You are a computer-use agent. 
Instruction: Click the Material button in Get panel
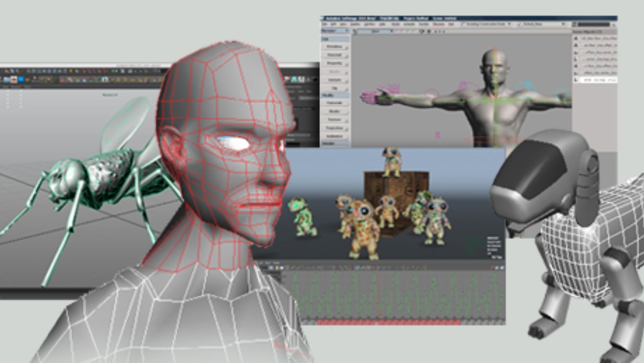335,55
